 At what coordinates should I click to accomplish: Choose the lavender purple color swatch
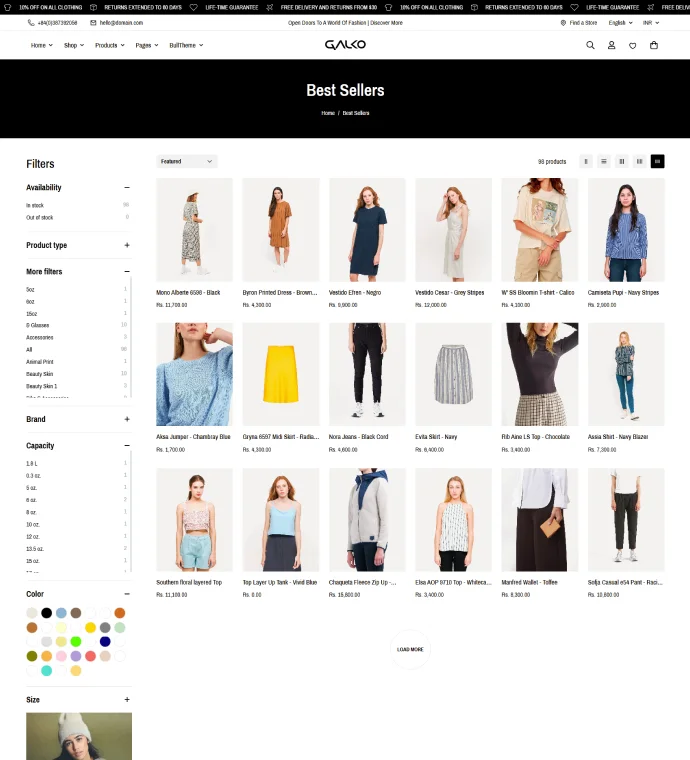76,656
